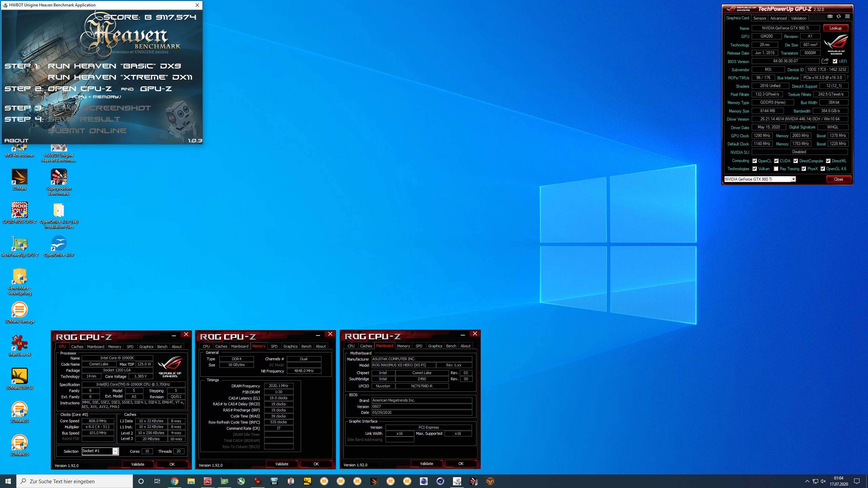Click Run Heaven "Xtreme" DX11 link
Image resolution: width=868 pixels, height=488 pixels.
click(120, 77)
